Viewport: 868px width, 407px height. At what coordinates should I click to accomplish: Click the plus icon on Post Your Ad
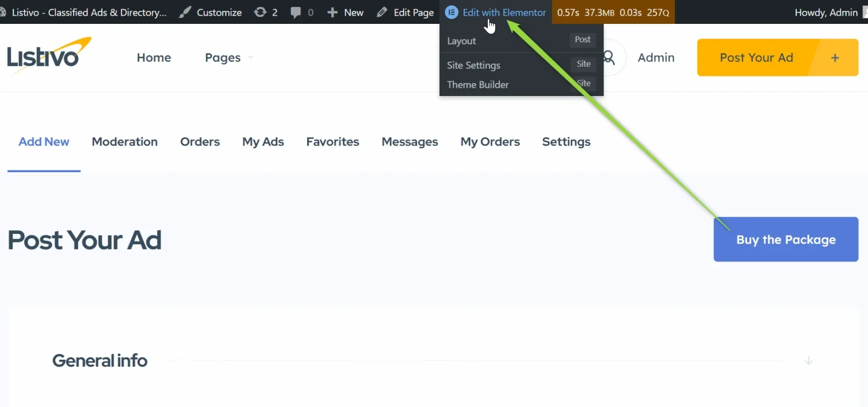click(x=835, y=58)
